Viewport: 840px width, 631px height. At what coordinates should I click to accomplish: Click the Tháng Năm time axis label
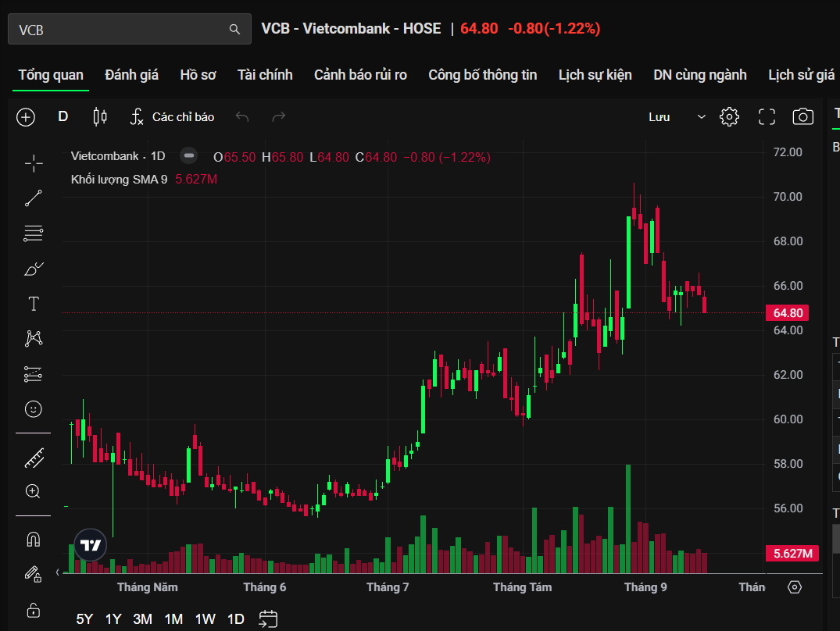tap(148, 587)
